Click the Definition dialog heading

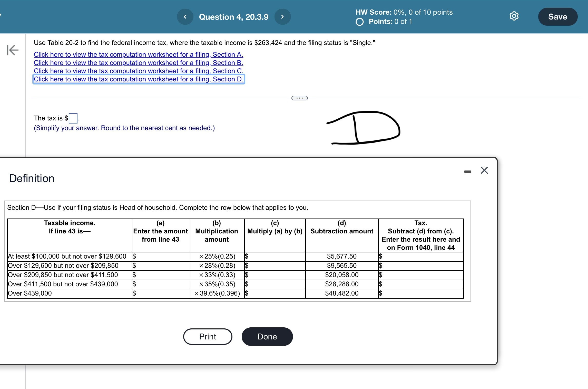[x=32, y=178]
